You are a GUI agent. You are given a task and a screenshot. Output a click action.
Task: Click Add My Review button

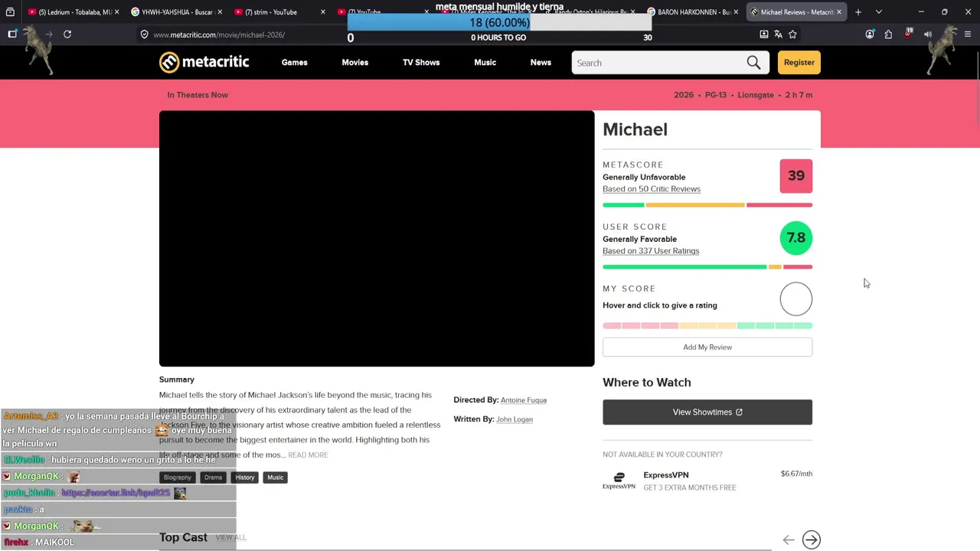click(707, 347)
